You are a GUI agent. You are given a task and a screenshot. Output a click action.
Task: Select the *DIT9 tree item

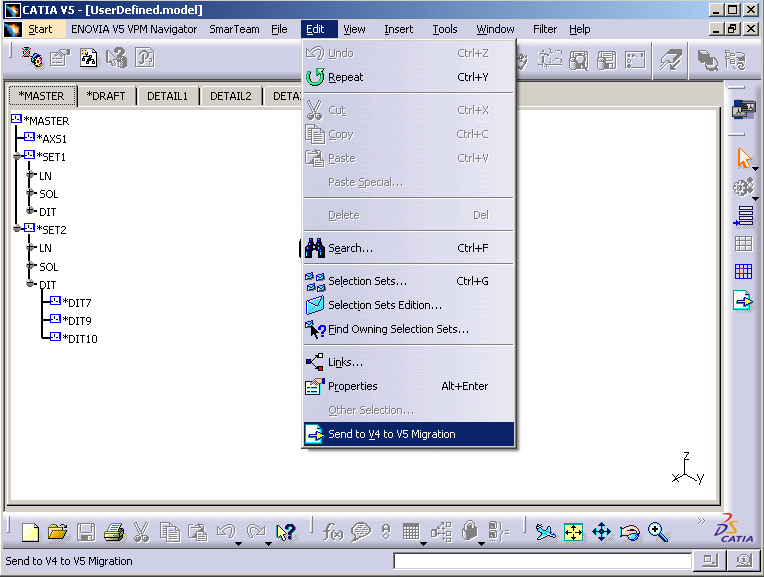pyautogui.click(x=77, y=321)
